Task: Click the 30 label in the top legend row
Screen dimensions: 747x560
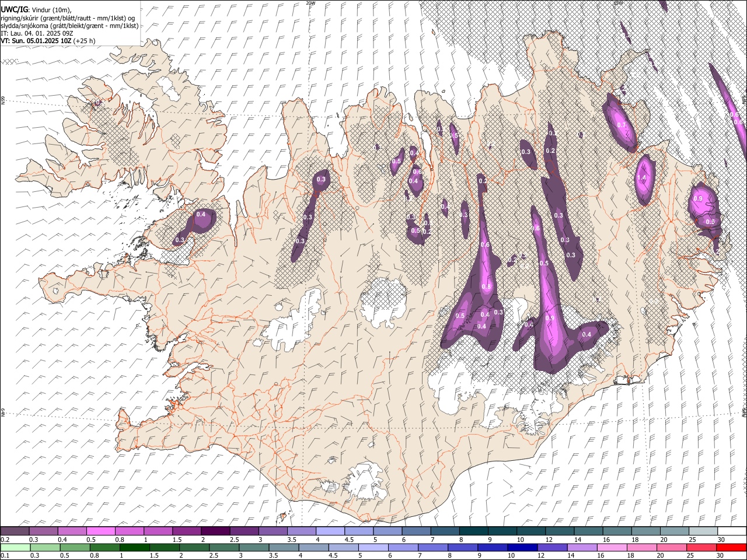Action: click(721, 540)
